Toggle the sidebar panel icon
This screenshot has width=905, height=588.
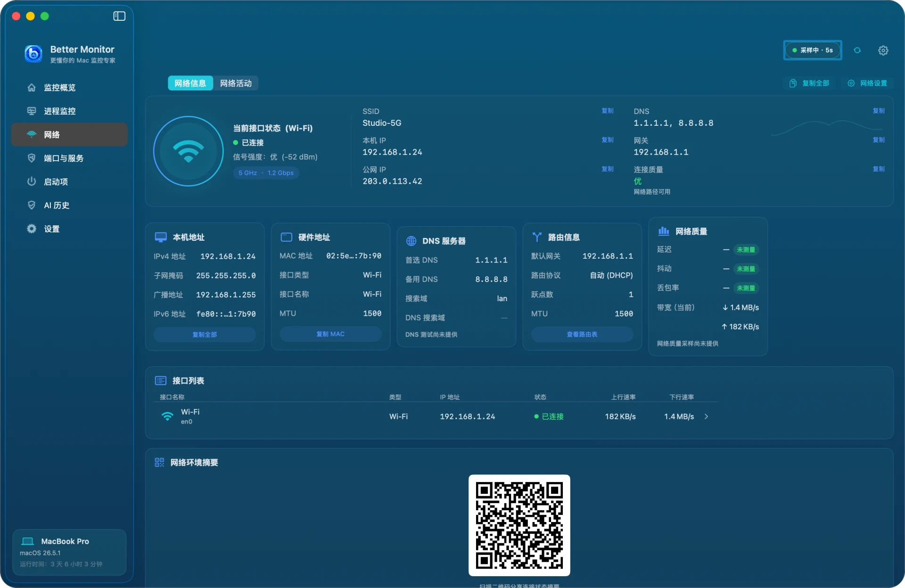[x=119, y=16]
